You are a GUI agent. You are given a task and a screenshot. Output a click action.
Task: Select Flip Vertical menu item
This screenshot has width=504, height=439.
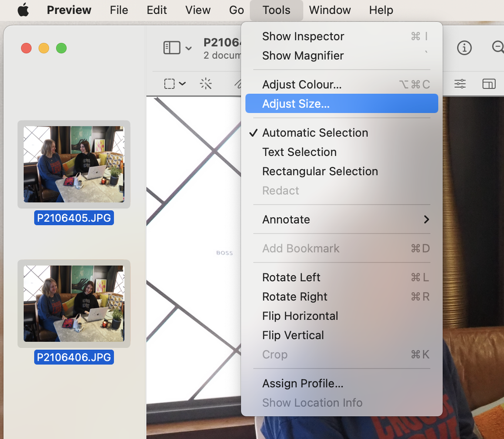click(342, 335)
